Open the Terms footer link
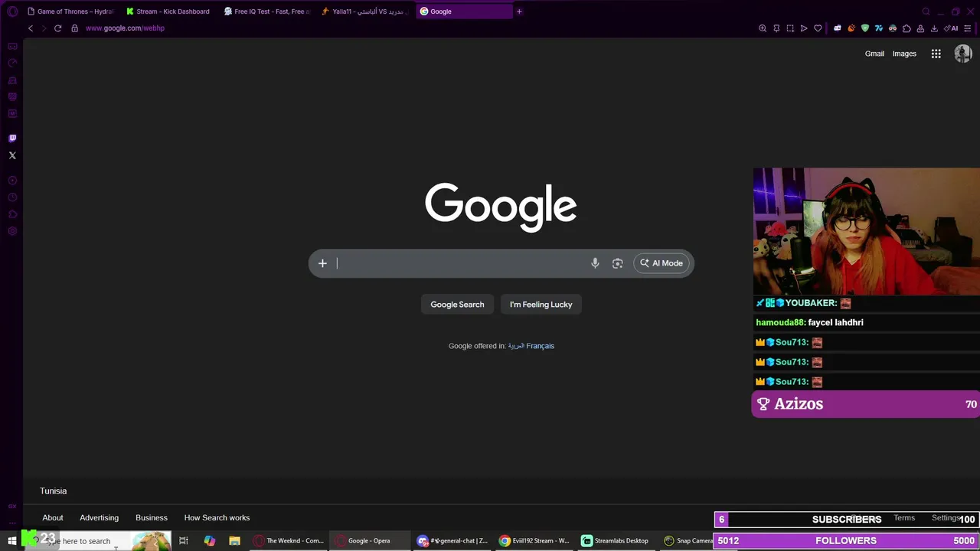 904,518
